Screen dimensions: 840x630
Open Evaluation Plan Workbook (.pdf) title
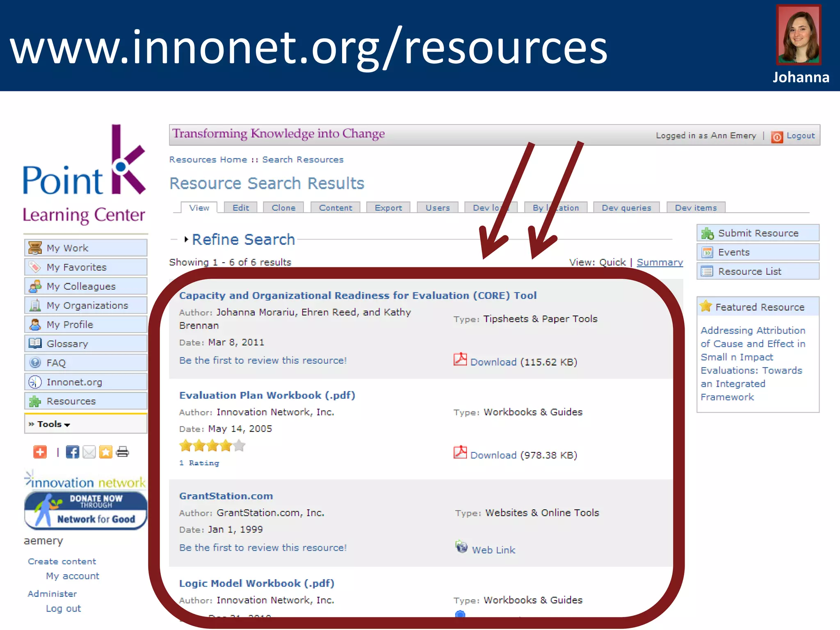pos(267,395)
